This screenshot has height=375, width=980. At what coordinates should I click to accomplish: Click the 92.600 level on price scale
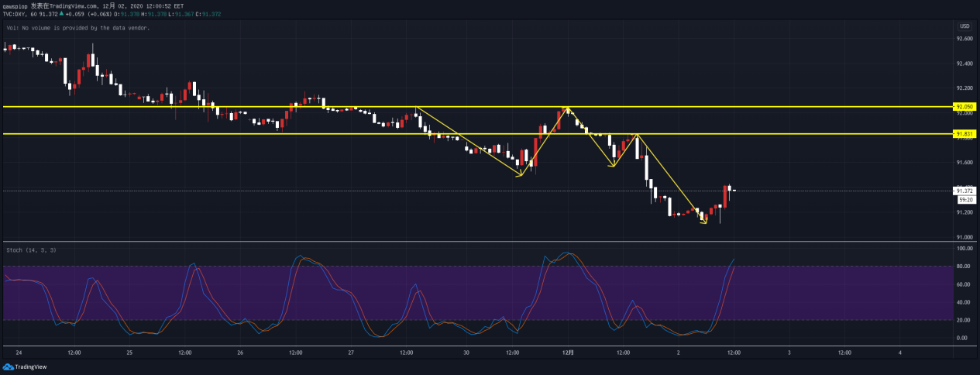965,39
